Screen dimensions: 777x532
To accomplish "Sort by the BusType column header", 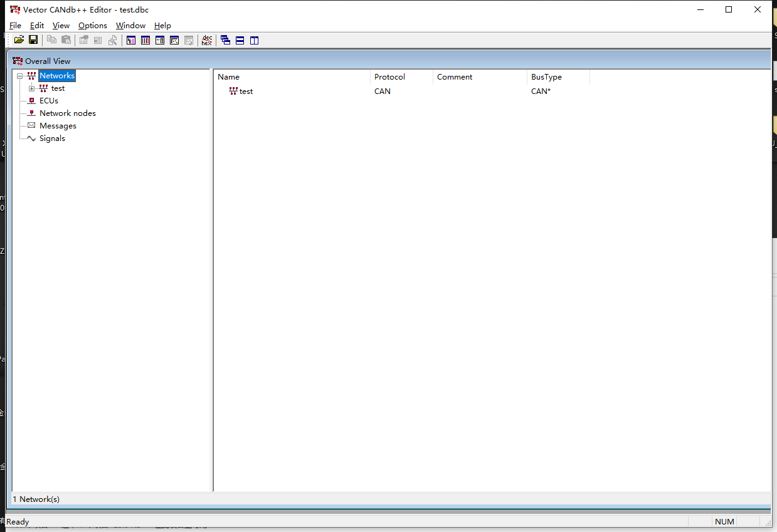I will tap(558, 77).
